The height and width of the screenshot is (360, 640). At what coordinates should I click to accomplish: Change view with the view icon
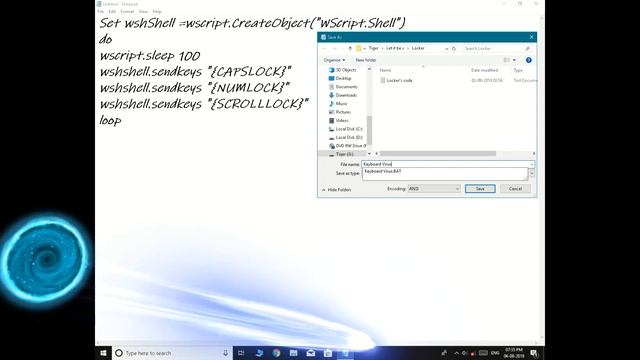coord(507,60)
